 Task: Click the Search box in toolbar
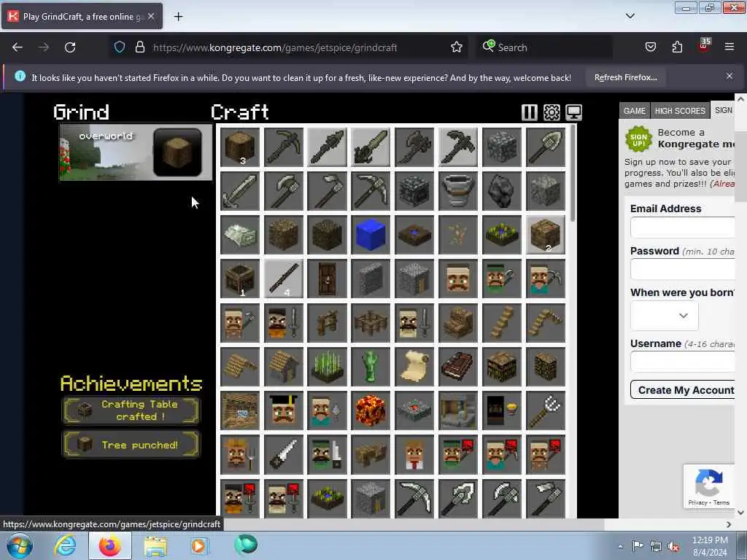click(x=544, y=47)
